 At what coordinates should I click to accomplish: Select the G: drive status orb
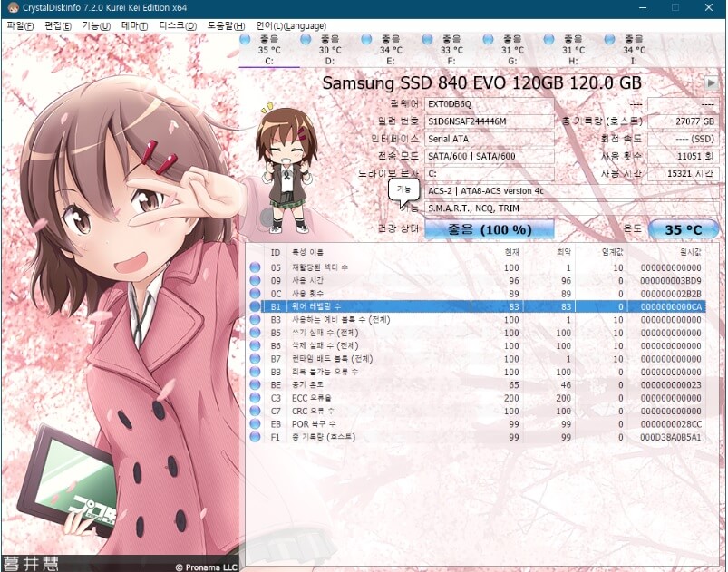[x=488, y=40]
